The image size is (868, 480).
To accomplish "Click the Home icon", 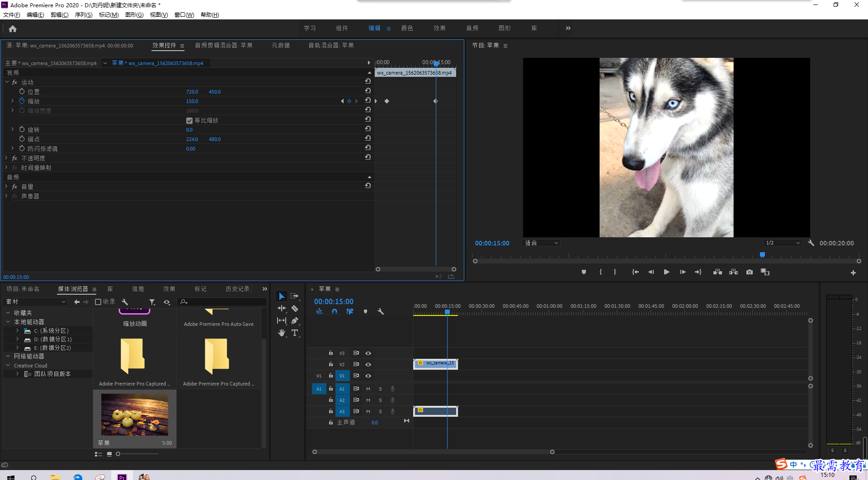I will pos(13,28).
